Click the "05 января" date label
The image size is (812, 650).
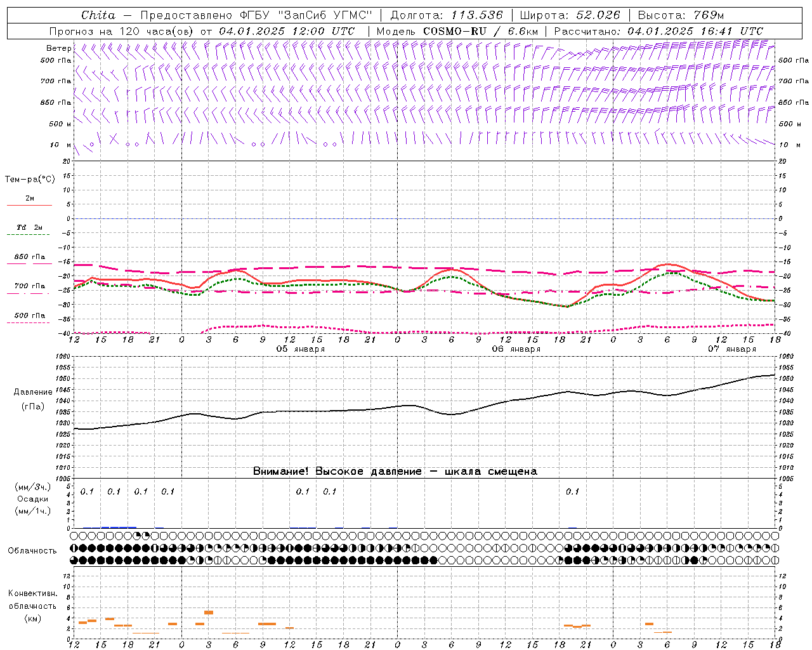(301, 349)
